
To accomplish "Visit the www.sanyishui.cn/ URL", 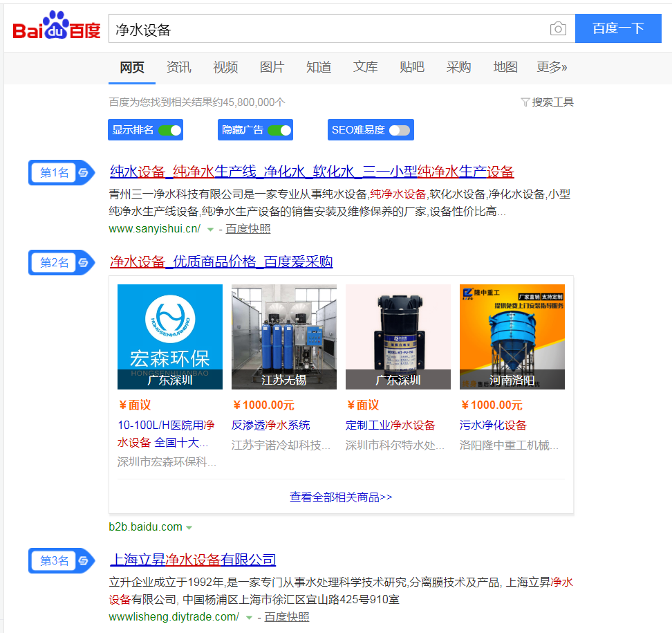I will [x=155, y=229].
